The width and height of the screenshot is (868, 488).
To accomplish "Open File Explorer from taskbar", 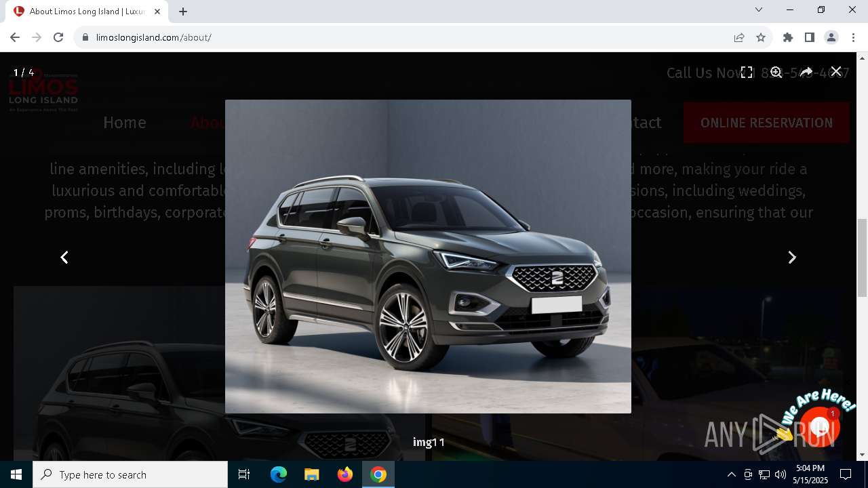I will tap(311, 474).
